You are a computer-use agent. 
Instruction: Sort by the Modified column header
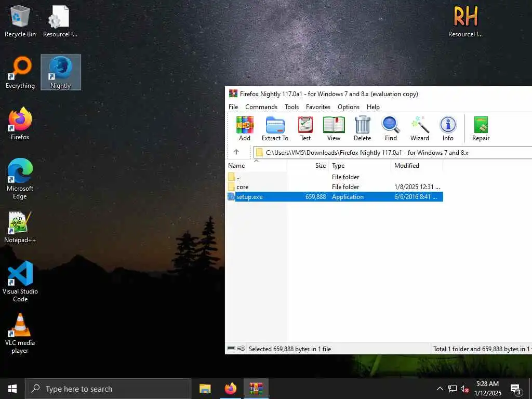(x=417, y=166)
